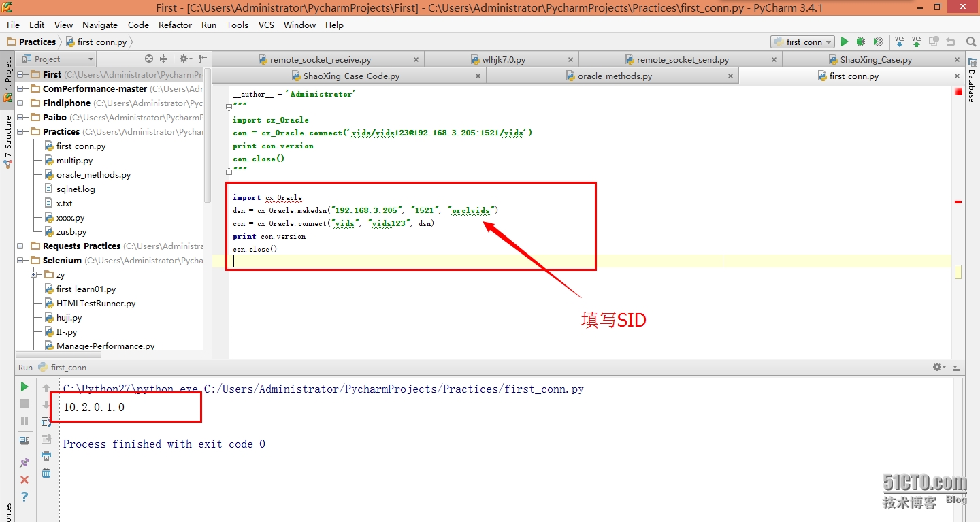Collapse the Selenium folder
980x522 pixels.
[x=20, y=260]
